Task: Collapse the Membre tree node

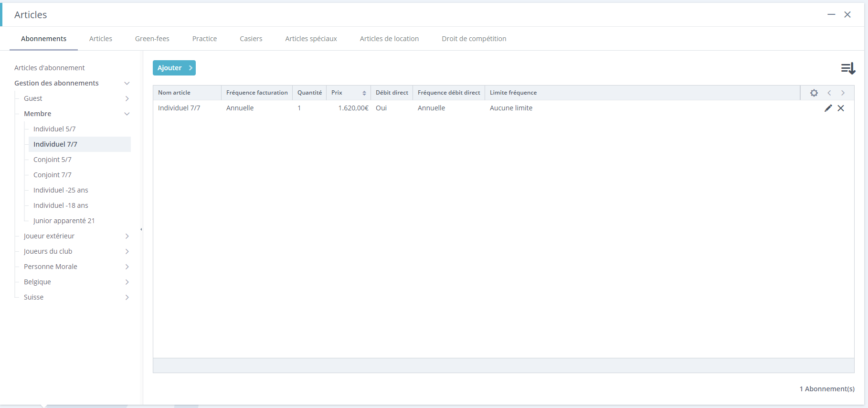Action: coord(127,114)
